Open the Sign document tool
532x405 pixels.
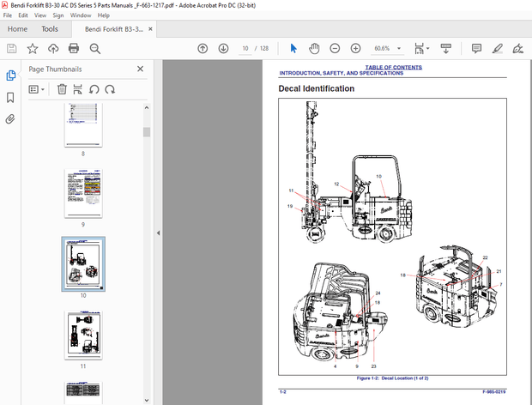tap(518, 49)
